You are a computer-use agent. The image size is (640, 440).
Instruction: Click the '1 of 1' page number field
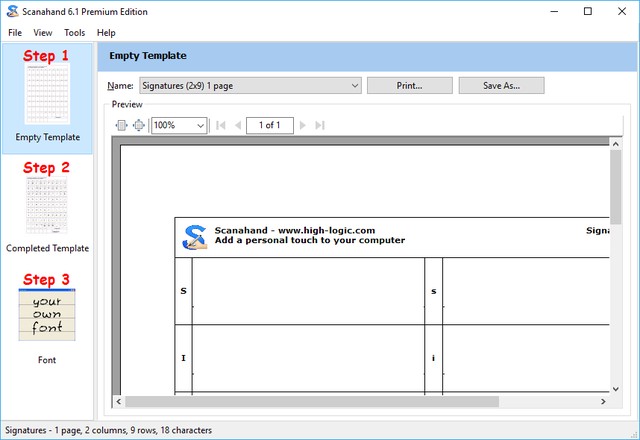(x=270, y=125)
